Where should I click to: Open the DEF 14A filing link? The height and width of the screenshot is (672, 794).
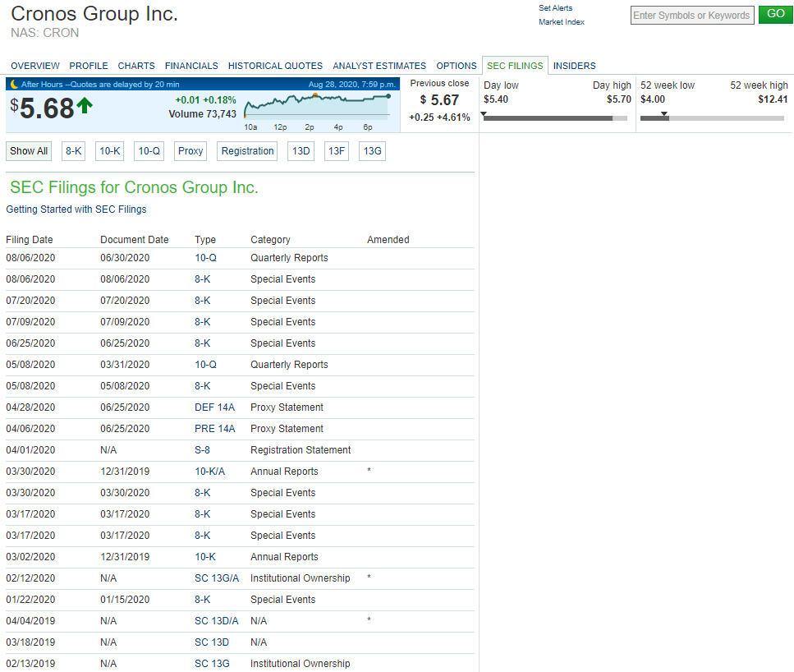click(214, 407)
